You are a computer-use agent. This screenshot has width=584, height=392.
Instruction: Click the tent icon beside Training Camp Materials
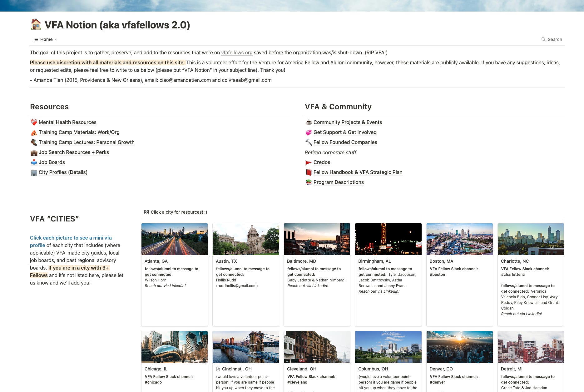(x=34, y=132)
